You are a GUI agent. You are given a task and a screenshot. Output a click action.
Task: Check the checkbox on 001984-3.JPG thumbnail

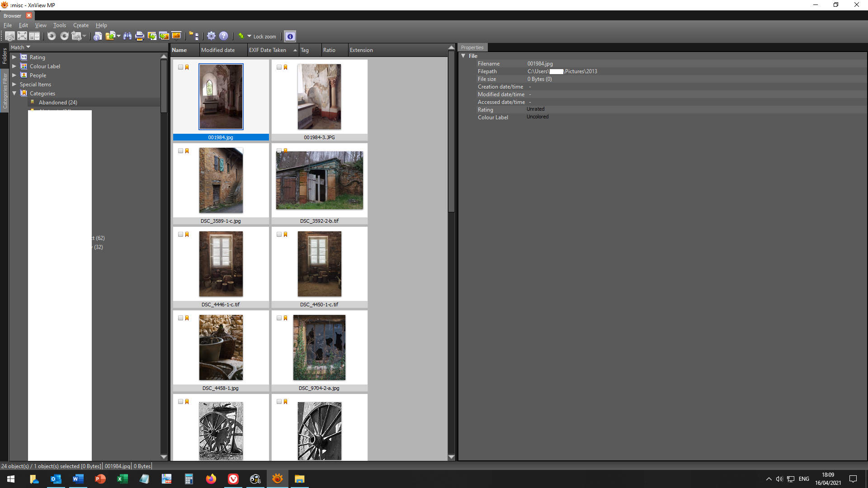(279, 67)
